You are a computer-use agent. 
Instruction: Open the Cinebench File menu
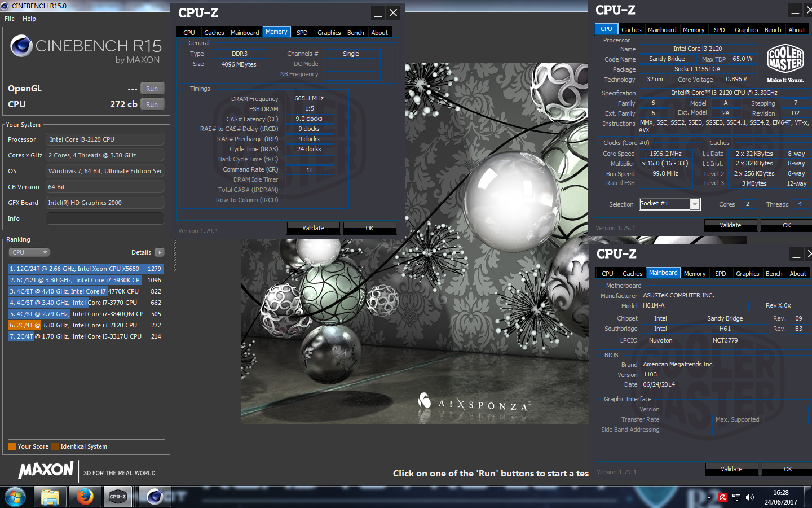pos(10,19)
